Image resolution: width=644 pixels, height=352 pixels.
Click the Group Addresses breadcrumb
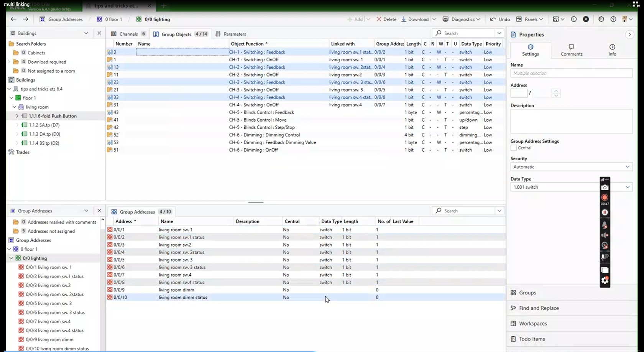coord(61,19)
